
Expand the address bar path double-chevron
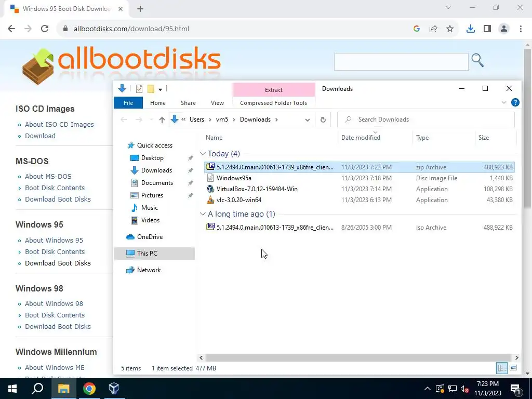click(183, 119)
